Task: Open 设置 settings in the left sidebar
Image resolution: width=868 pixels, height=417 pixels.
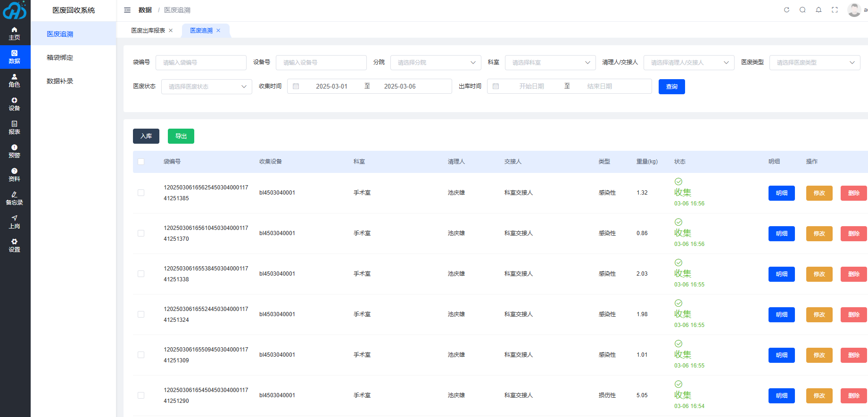Action: (x=15, y=245)
